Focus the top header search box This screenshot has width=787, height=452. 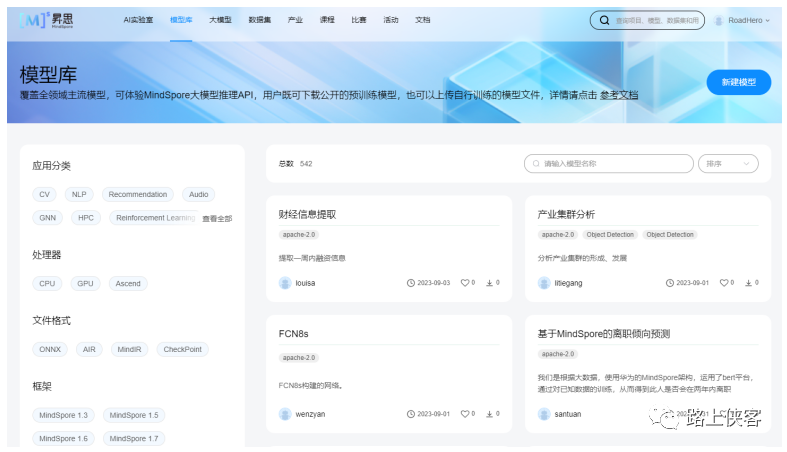point(647,20)
